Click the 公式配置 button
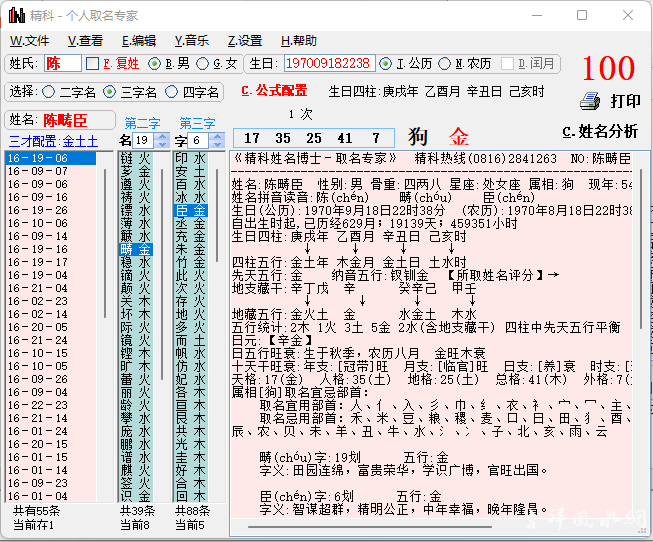Viewport: 653px width, 542px height. (274, 91)
